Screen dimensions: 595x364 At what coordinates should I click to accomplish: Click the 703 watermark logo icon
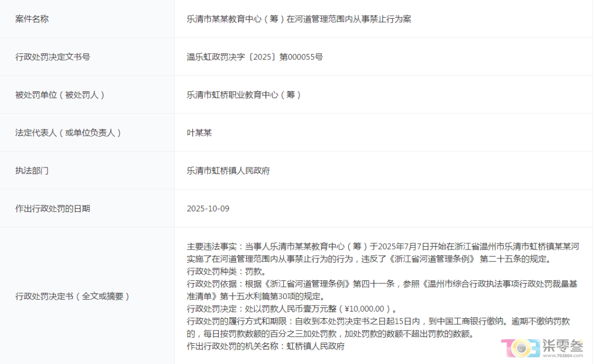tap(520, 347)
